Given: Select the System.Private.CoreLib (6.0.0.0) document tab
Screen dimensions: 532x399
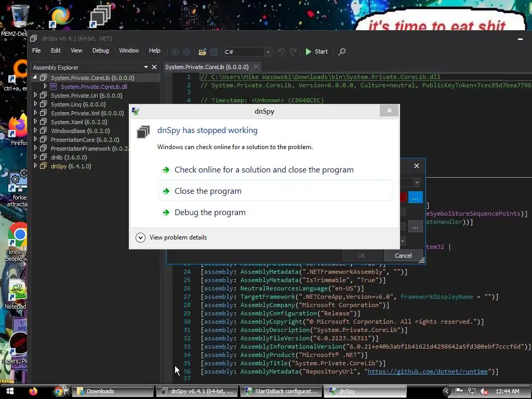Looking at the screenshot, I should click(x=207, y=67).
